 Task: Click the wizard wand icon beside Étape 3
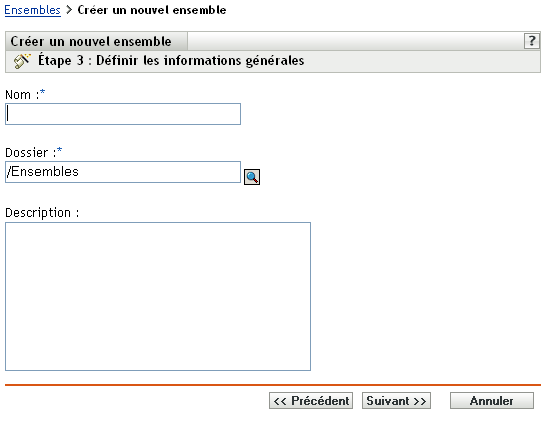22,61
